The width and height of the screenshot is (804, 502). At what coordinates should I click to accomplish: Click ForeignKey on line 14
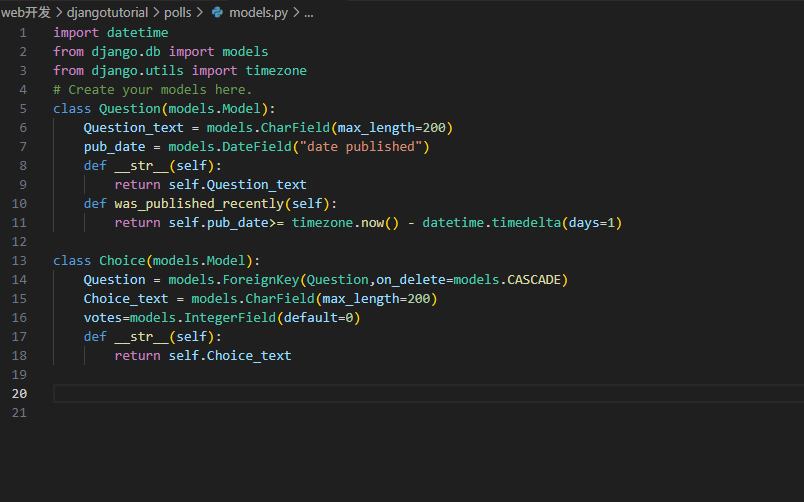pos(261,280)
